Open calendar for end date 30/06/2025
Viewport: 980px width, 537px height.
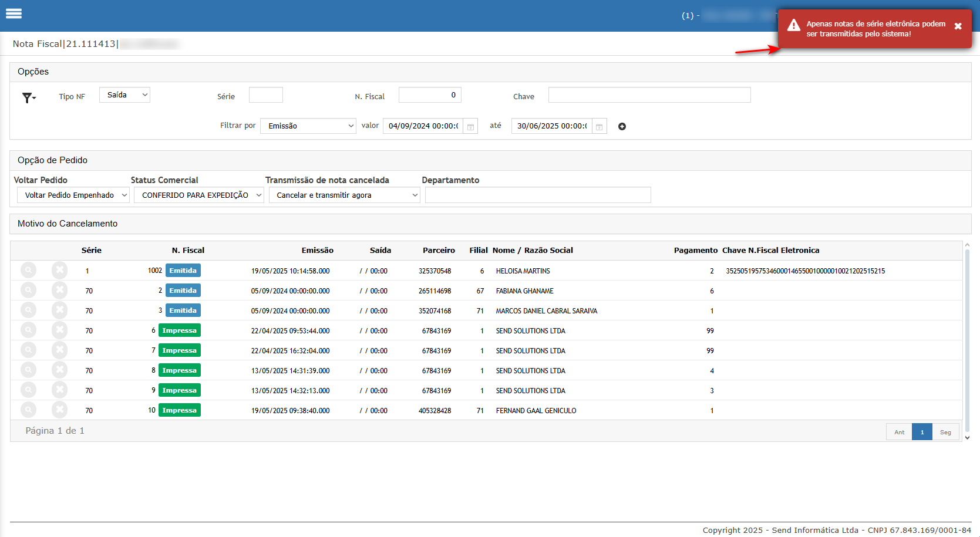click(x=599, y=126)
